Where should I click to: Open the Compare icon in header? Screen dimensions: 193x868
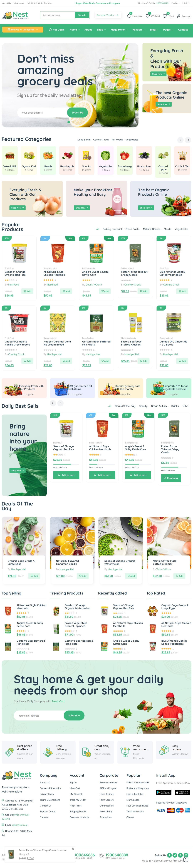pyautogui.click(x=129, y=16)
